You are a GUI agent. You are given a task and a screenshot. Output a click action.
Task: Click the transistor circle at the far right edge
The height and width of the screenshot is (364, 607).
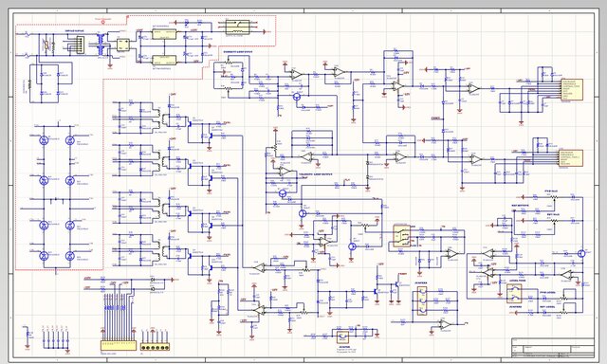pyautogui.click(x=581, y=253)
